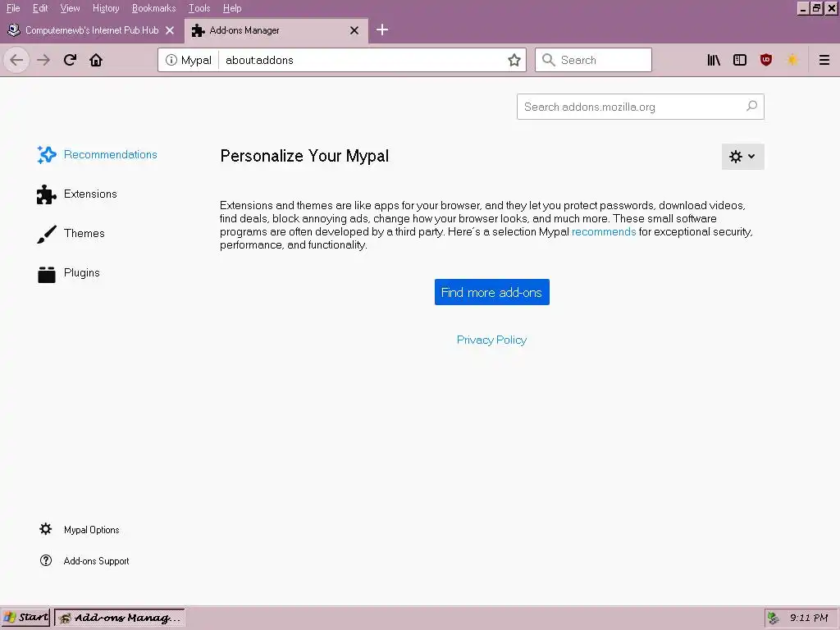This screenshot has height=630, width=840.
Task: Open the File menu
Action: [13, 8]
